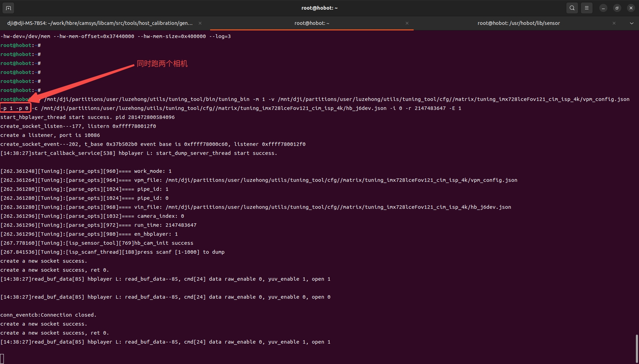Image resolution: width=639 pixels, height=364 pixels.
Task: Open the terminal search icon
Action: (x=572, y=8)
